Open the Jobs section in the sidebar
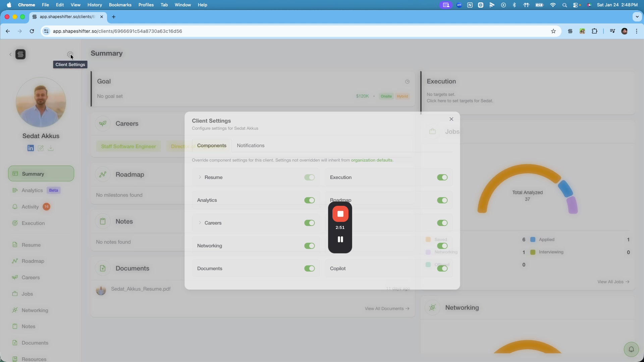Screen dimensions: 644x362 point(27,294)
